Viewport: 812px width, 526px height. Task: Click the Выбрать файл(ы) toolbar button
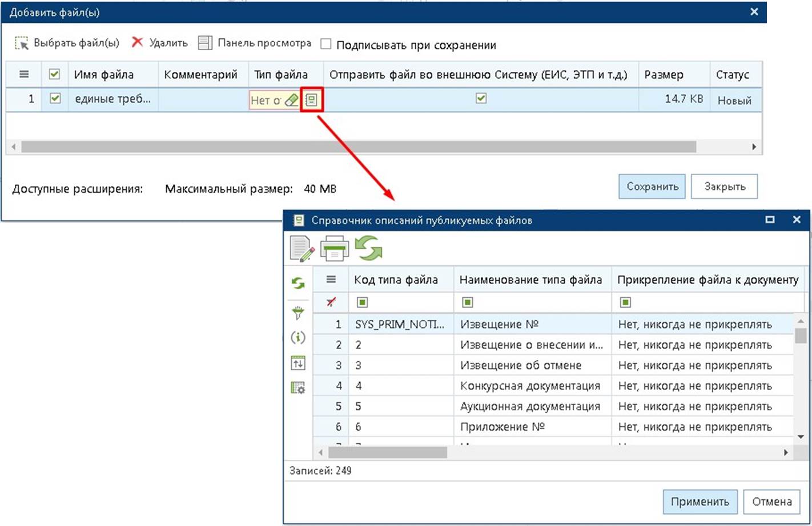pyautogui.click(x=67, y=43)
